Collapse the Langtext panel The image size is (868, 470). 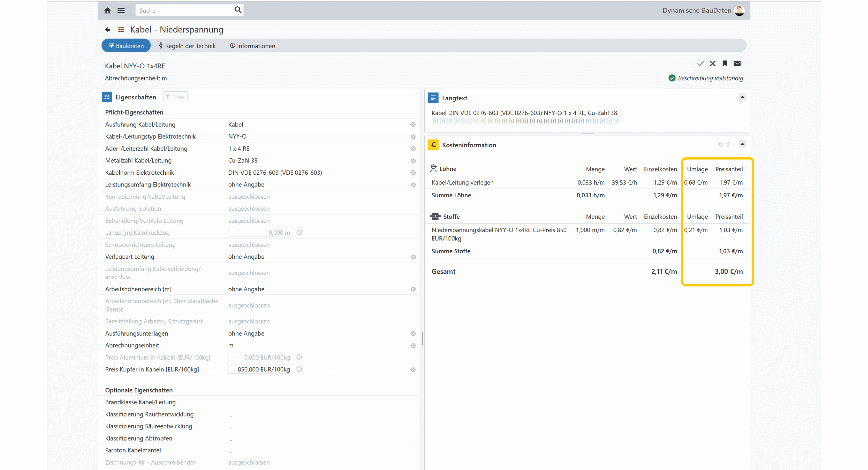742,97
